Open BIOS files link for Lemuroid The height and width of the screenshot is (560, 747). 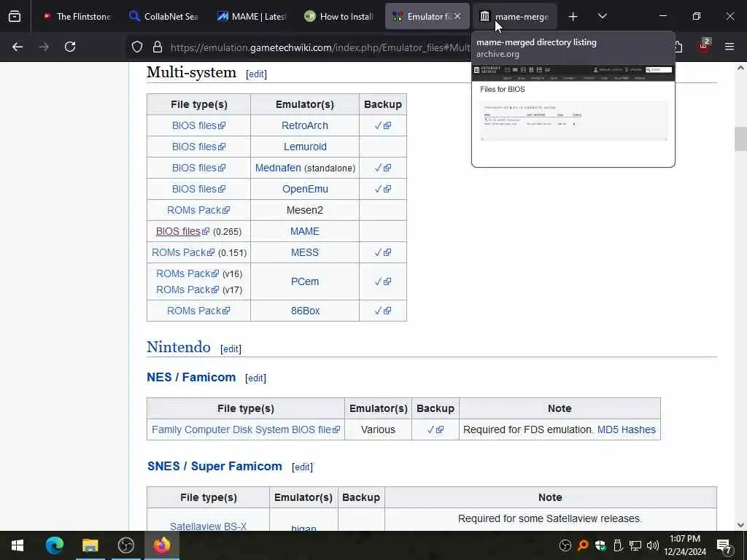click(198, 147)
